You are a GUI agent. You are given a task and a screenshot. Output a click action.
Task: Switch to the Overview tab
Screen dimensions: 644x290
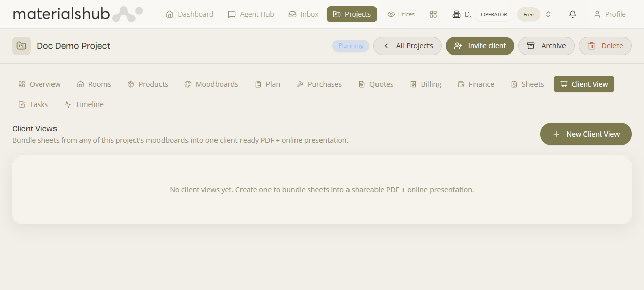point(39,84)
